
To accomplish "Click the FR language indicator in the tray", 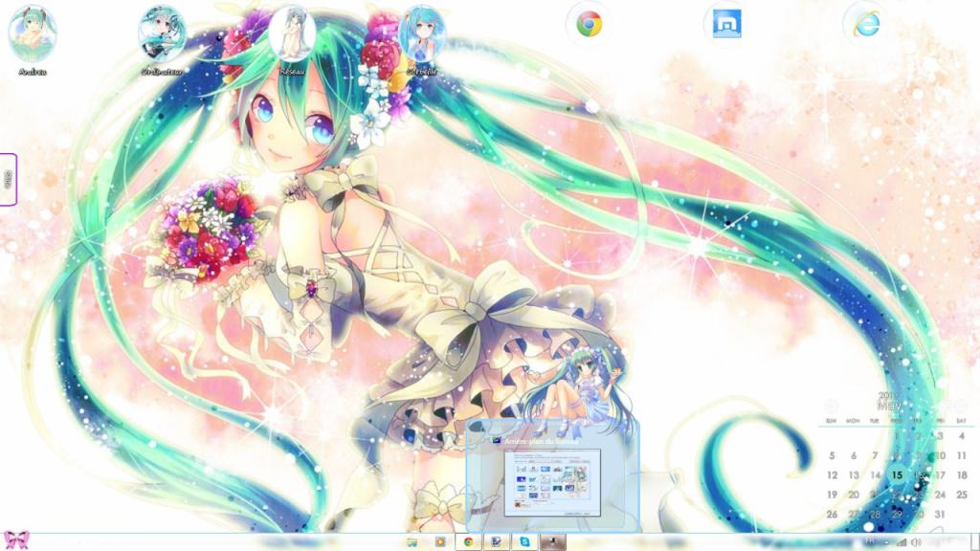I will click(870, 541).
